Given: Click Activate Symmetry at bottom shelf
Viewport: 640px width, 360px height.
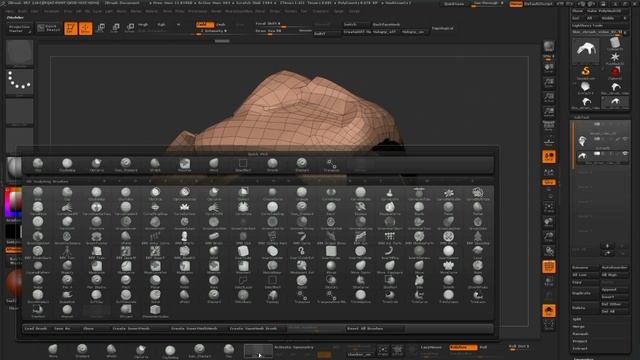Looking at the screenshot, I should pos(294,348).
